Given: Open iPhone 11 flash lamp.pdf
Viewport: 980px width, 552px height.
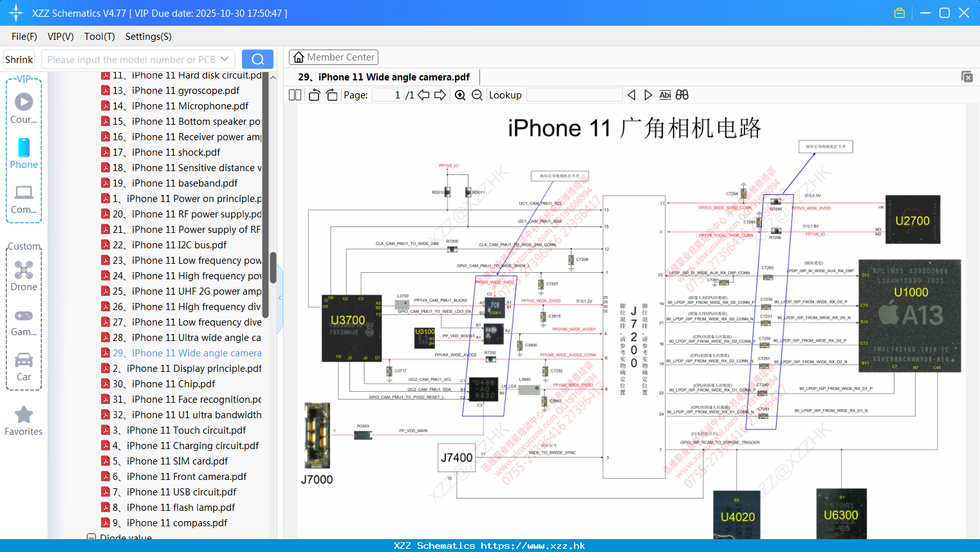Looking at the screenshot, I should click(168, 508).
